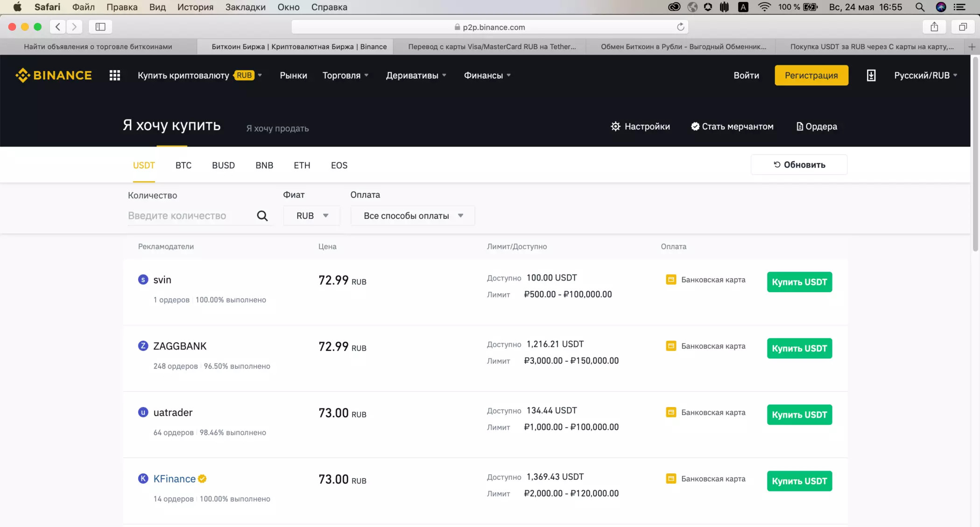The image size is (980, 527).
Task: Click the Binance logo
Action: coord(53,75)
